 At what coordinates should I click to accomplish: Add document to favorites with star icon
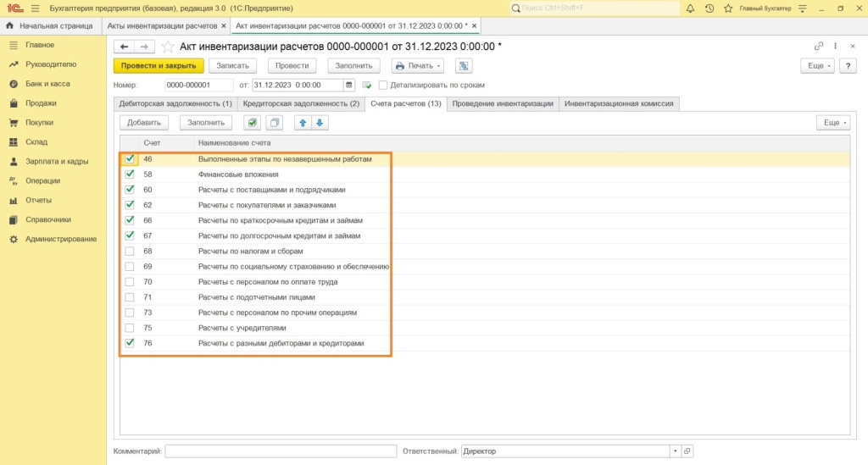[x=168, y=47]
